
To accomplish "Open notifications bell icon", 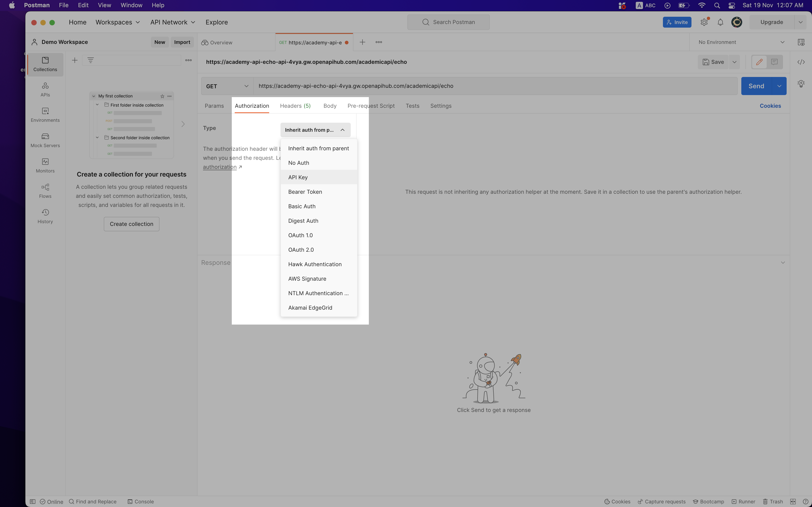I will pos(720,22).
